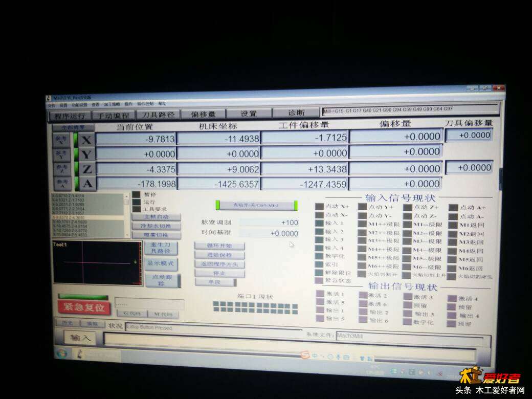The width and height of the screenshot is (532, 399).
Task: Click the 清除 clear button
Action: click(92, 324)
